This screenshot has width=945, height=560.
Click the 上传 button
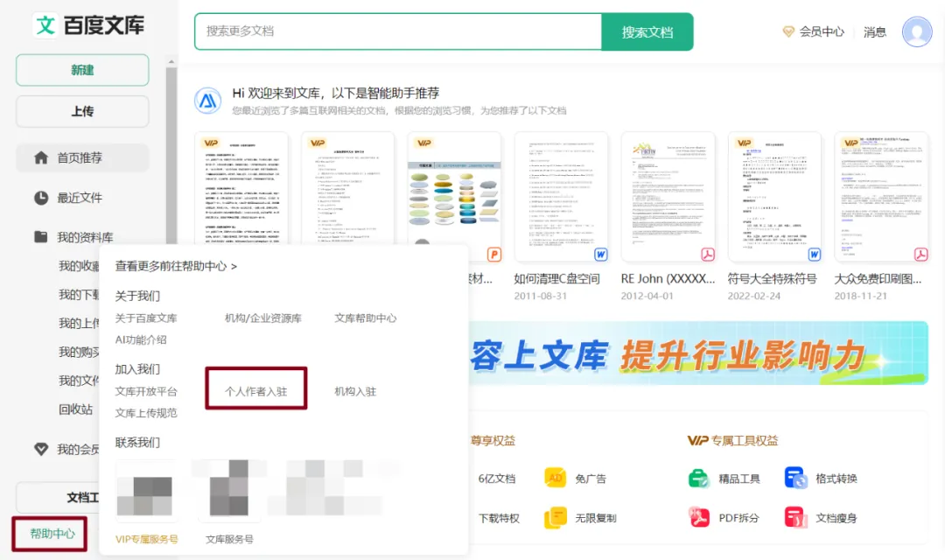(x=82, y=111)
